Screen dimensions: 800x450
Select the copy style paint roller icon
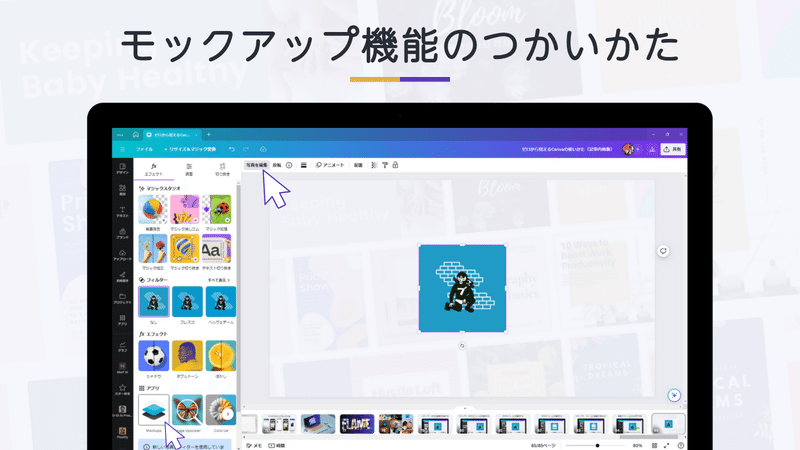tap(385, 165)
